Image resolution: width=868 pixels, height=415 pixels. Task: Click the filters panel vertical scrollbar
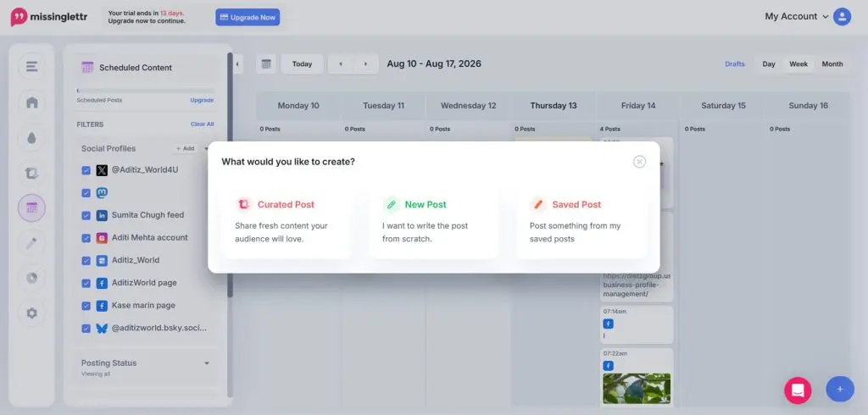[x=231, y=174]
